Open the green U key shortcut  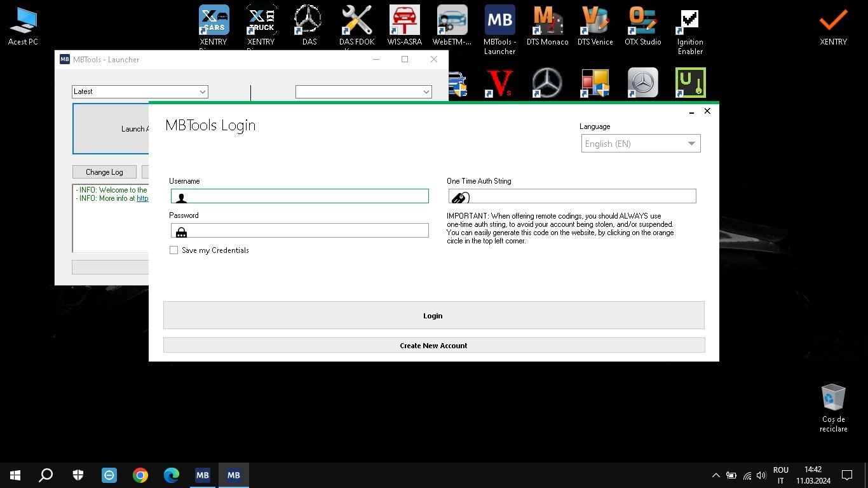pos(691,83)
